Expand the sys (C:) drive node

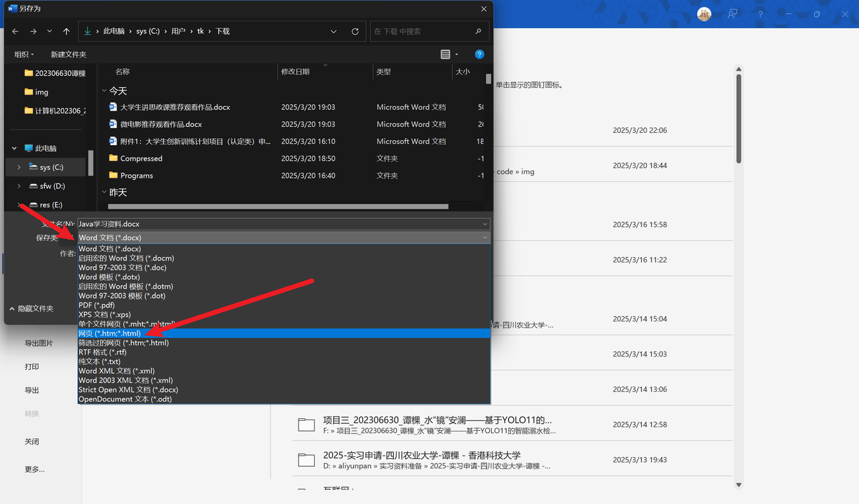[x=19, y=167]
